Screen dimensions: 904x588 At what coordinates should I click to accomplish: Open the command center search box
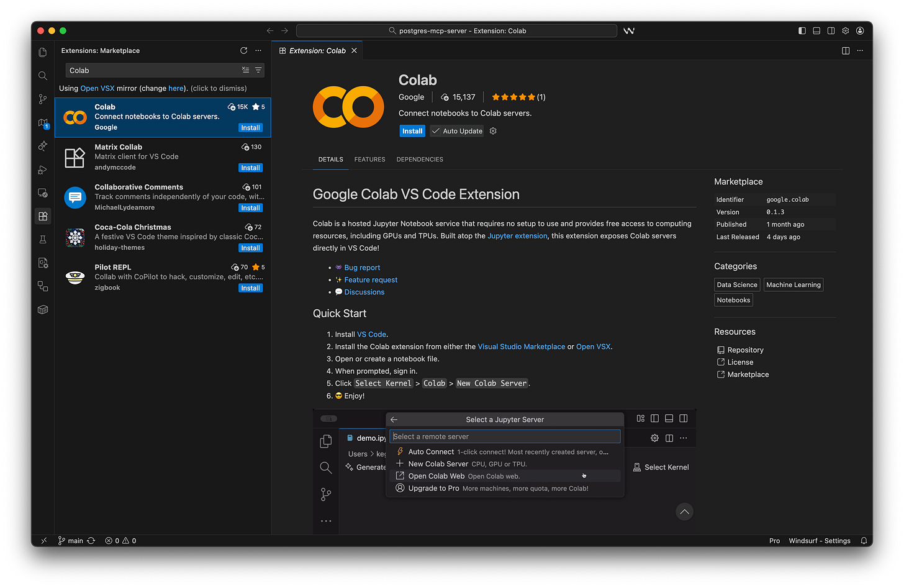[457, 30]
